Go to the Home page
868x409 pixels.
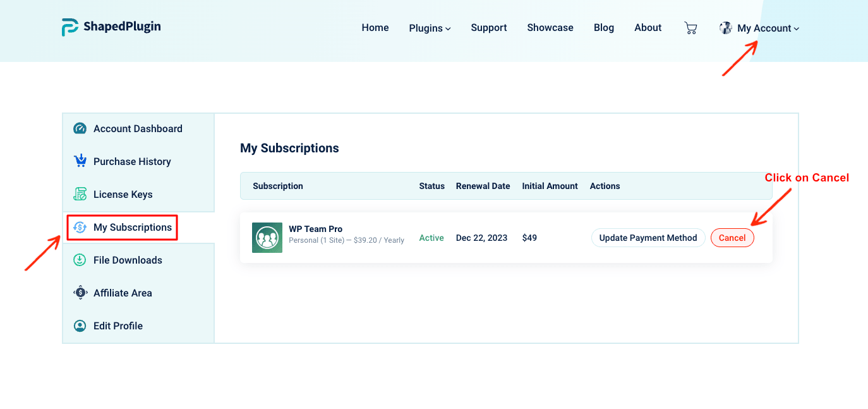pyautogui.click(x=375, y=28)
